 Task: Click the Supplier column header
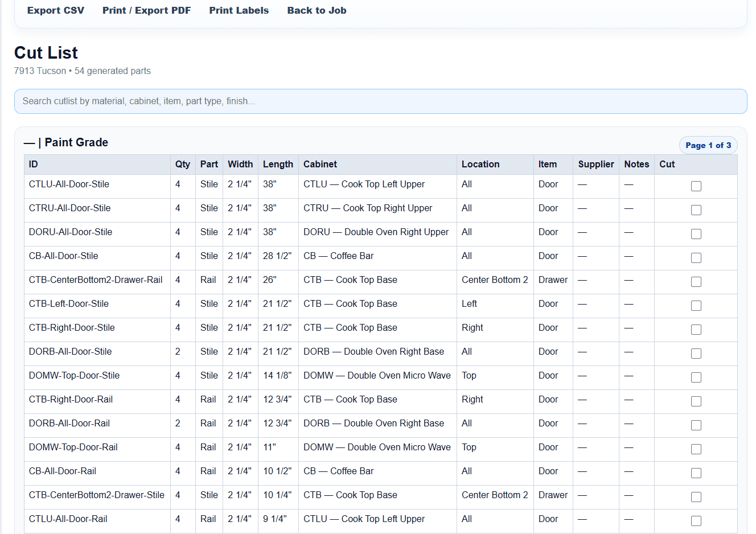(596, 164)
